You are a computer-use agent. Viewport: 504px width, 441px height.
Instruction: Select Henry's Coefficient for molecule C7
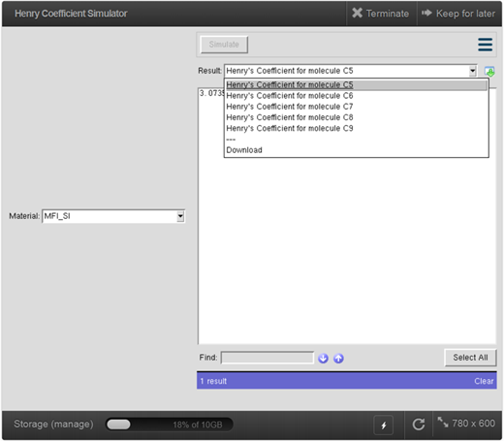(357, 107)
